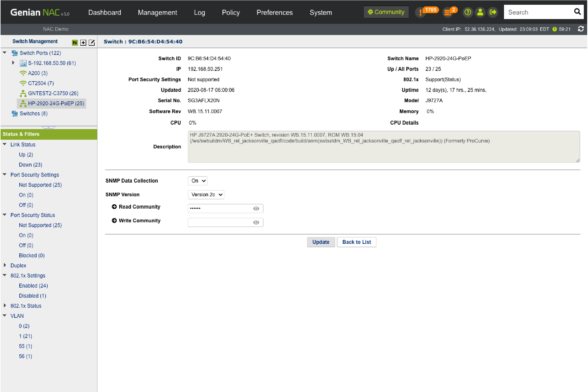Click the alert notification icon showing 1705

[421, 12]
